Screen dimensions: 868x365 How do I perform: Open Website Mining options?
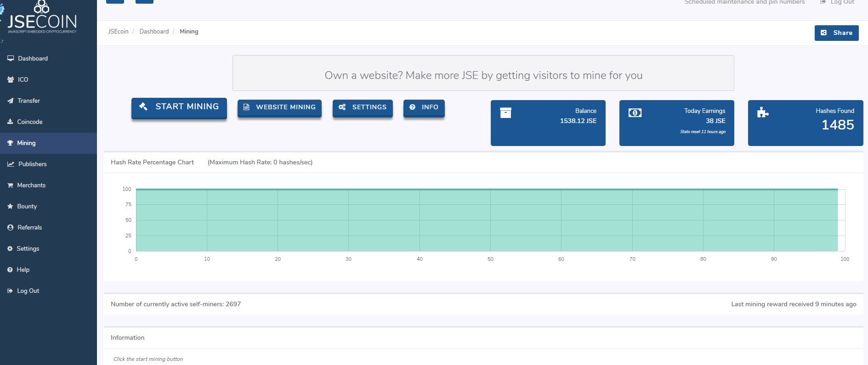click(x=279, y=107)
